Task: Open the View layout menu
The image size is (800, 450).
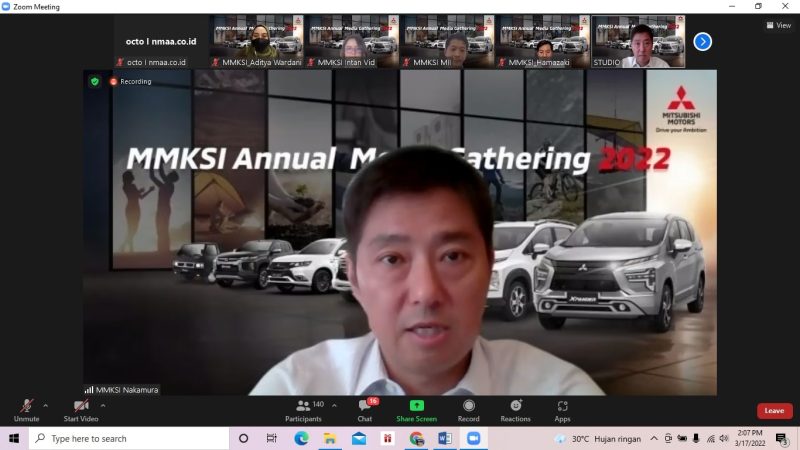Action: (x=777, y=25)
